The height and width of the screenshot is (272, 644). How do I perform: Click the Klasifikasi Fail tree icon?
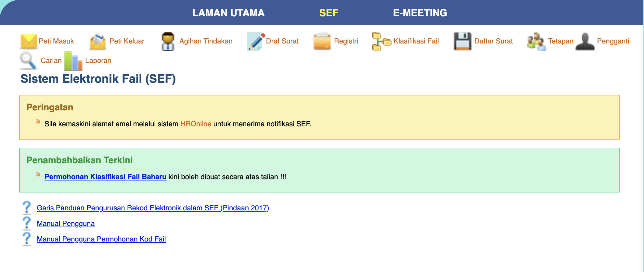pos(381,41)
